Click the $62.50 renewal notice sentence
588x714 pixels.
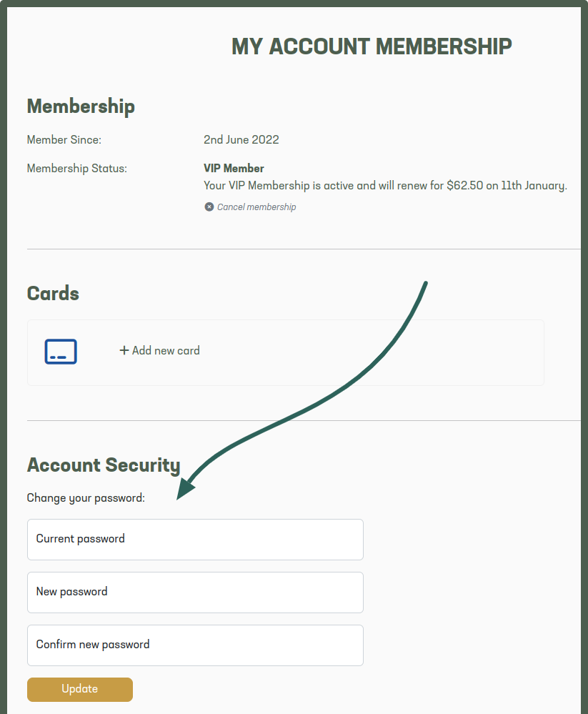pos(385,186)
